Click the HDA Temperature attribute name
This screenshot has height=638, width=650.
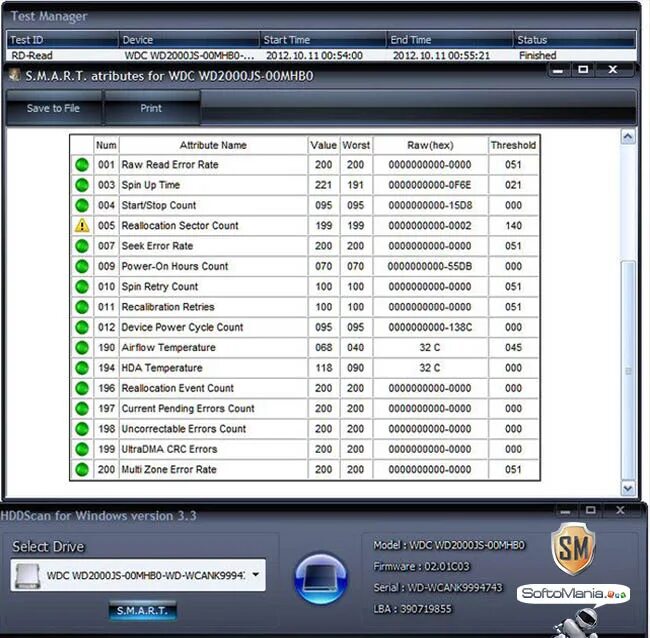pyautogui.click(x=162, y=368)
